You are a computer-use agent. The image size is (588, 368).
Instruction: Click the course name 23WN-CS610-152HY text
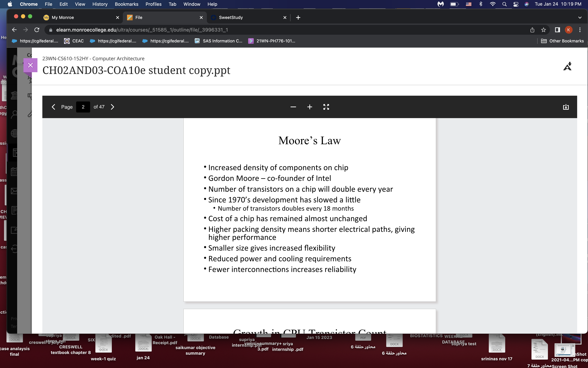93,58
